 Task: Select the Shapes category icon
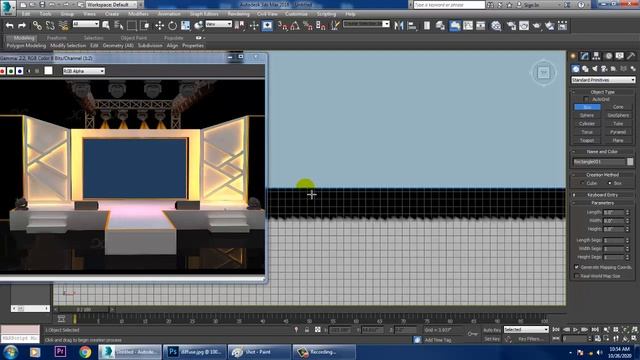[x=585, y=69]
